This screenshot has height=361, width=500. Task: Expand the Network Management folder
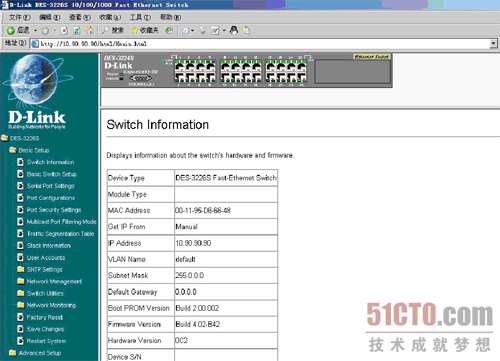tap(49, 281)
